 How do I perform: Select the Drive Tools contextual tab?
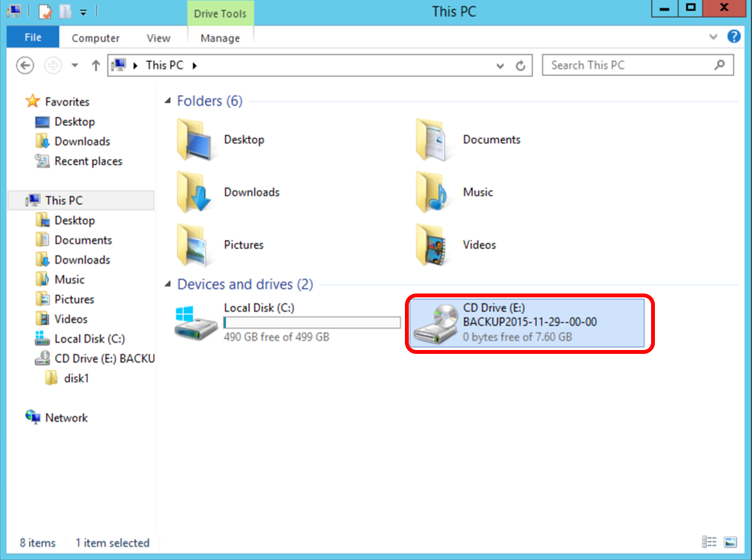220,13
